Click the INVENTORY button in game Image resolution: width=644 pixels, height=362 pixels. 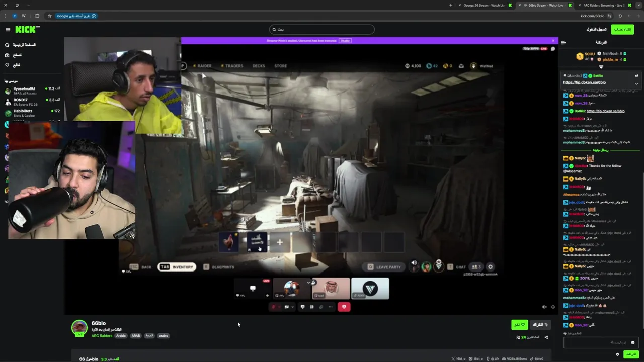(x=177, y=267)
